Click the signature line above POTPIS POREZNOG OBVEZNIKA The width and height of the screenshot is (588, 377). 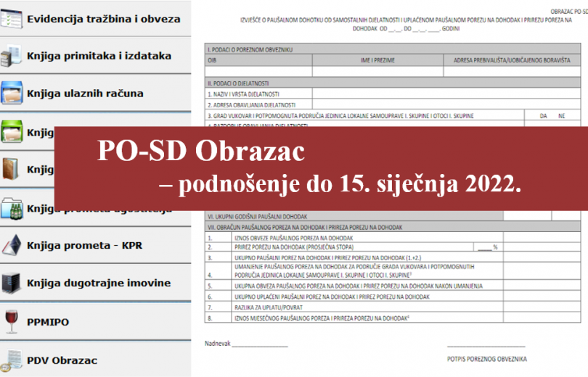[x=486, y=347]
